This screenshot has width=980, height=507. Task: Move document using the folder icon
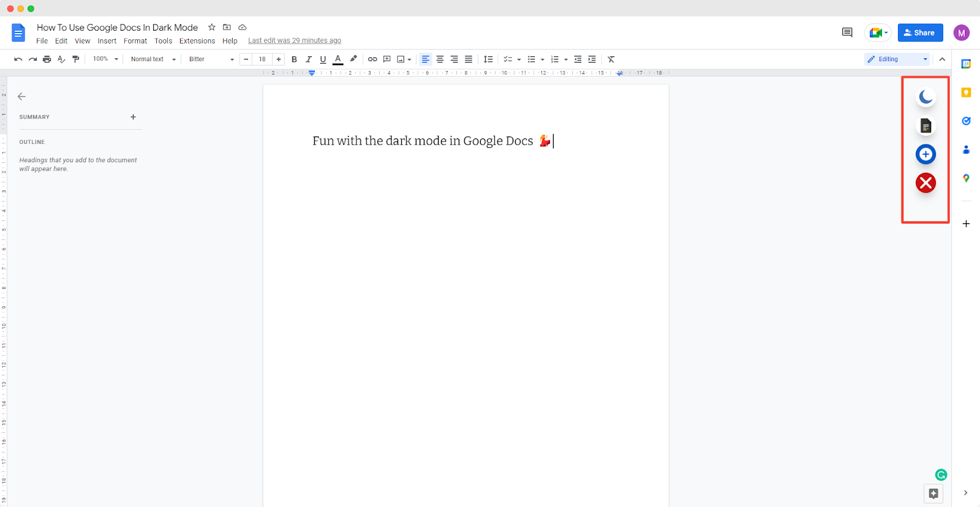[227, 27]
